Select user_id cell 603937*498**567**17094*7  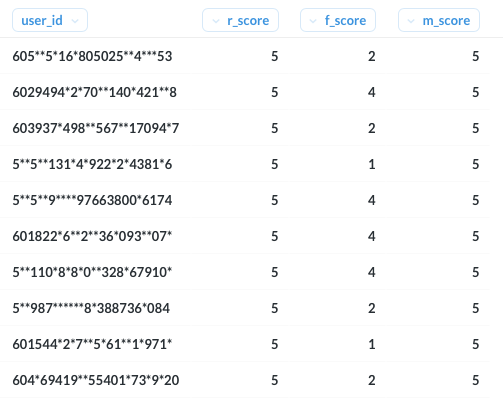(96, 128)
